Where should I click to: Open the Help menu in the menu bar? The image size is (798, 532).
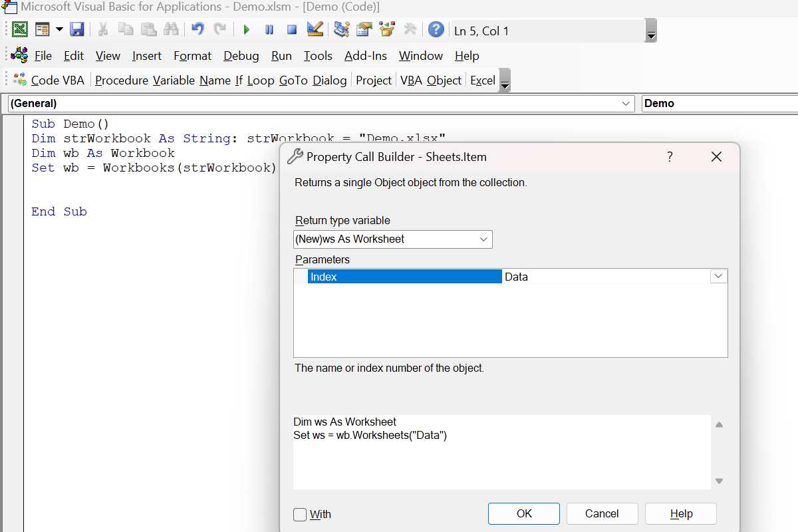pos(467,56)
